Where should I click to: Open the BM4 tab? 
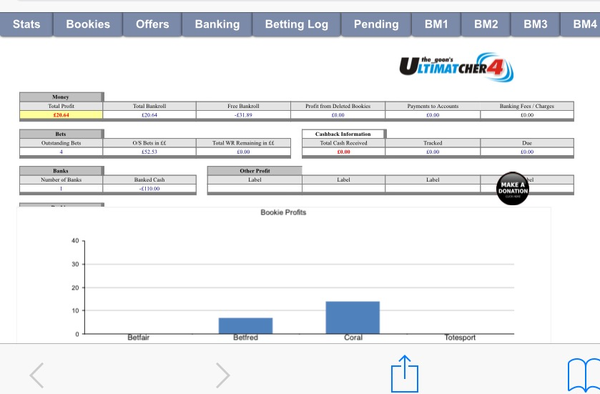[x=581, y=24]
